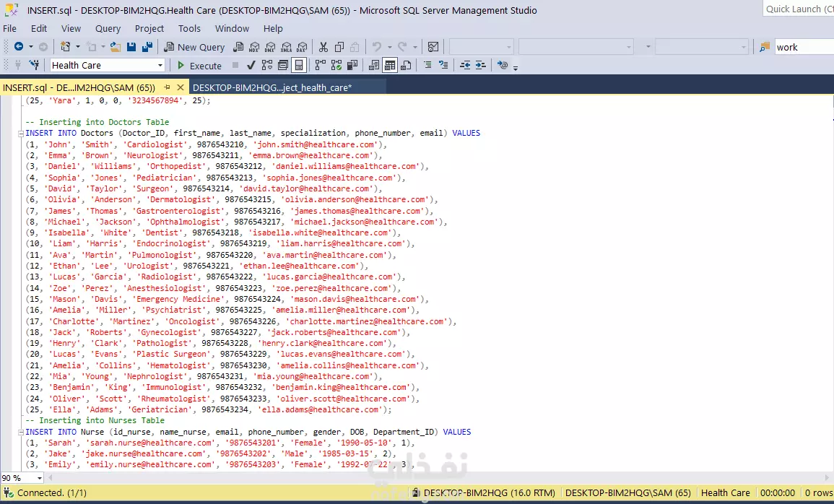Click the Undo arrow icon

(377, 47)
